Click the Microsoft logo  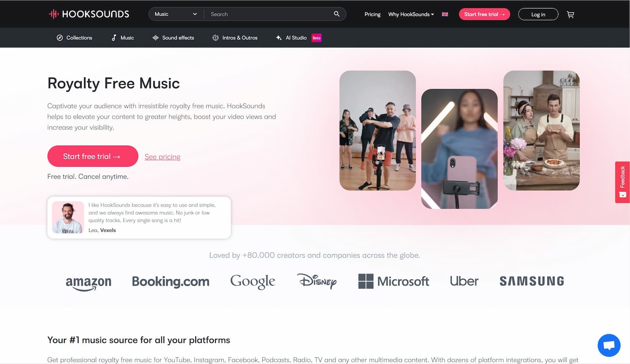tap(394, 281)
